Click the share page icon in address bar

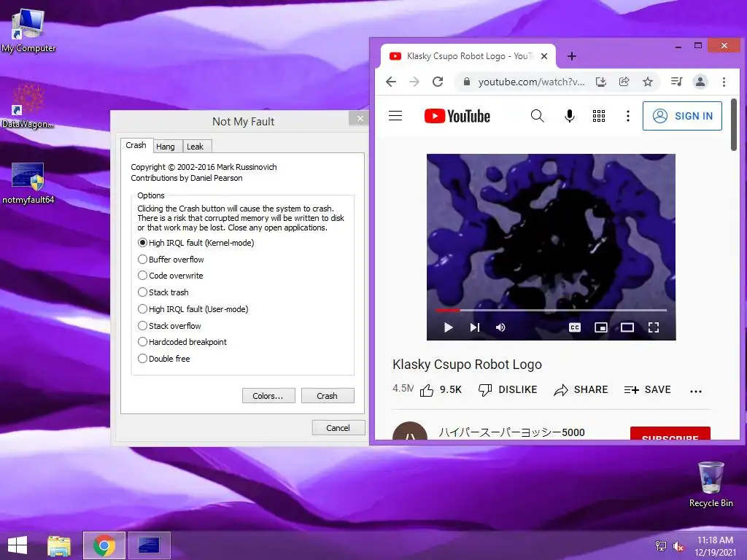(624, 82)
